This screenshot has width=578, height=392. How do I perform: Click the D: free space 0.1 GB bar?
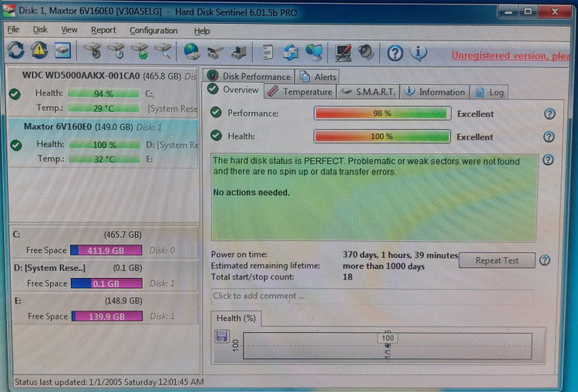106,283
